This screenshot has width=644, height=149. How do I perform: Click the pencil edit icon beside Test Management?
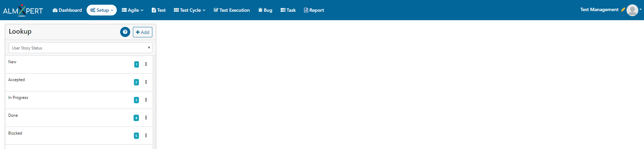623,9
